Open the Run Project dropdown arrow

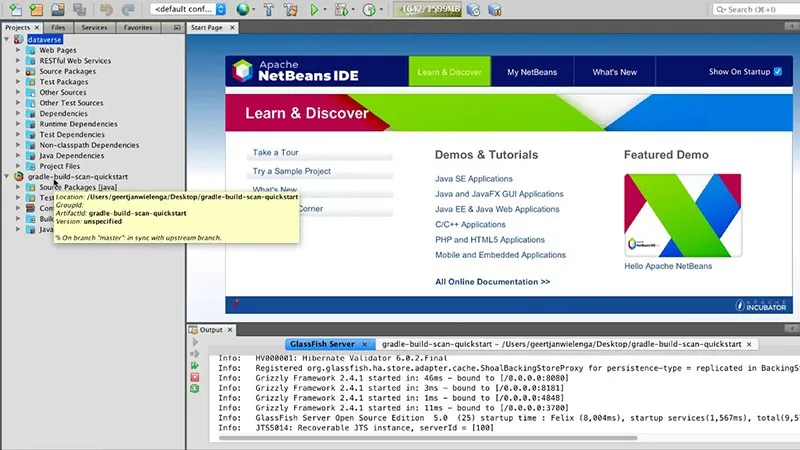pos(325,10)
